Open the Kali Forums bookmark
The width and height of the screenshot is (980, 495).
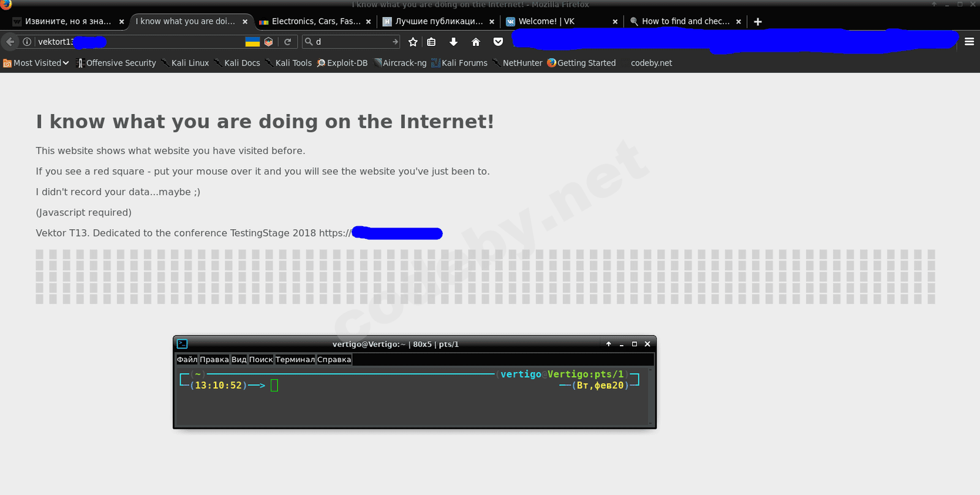pos(459,63)
